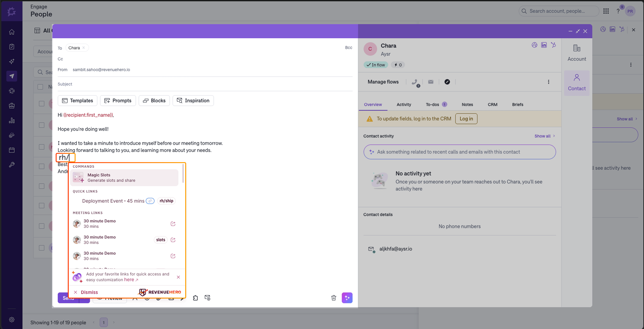The height and width of the screenshot is (329, 644).
Task: Open the conversations chat-bubble icon in sidebar
Action: point(12,91)
